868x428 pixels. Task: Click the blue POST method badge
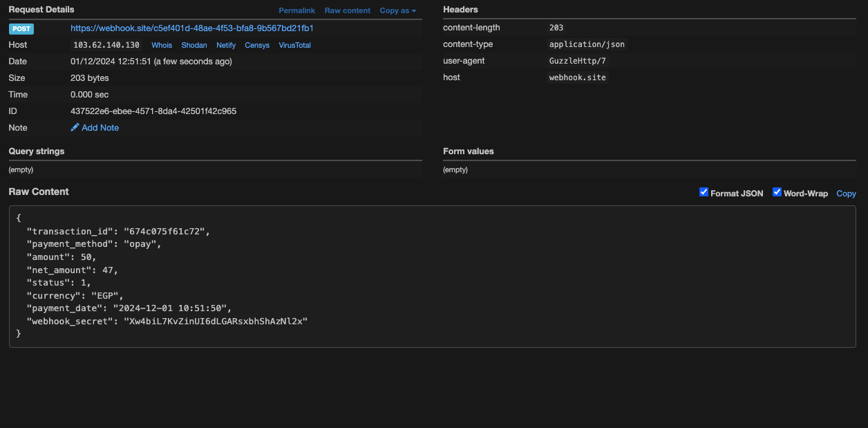click(21, 29)
